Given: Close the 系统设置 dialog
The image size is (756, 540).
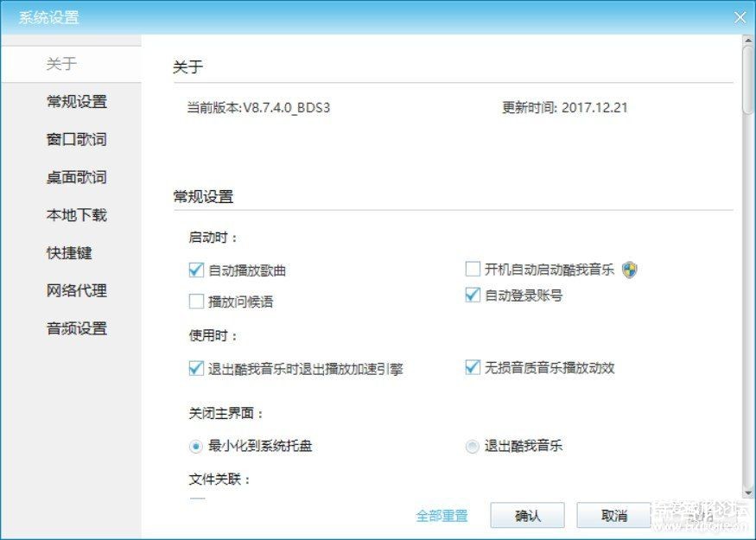Looking at the screenshot, I should pos(740,18).
